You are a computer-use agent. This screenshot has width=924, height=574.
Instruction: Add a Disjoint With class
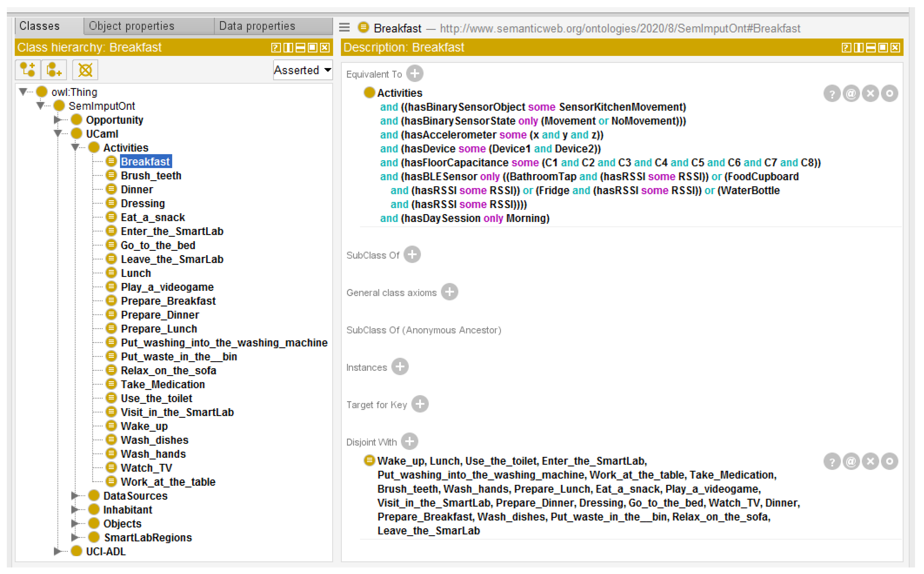[x=409, y=442]
